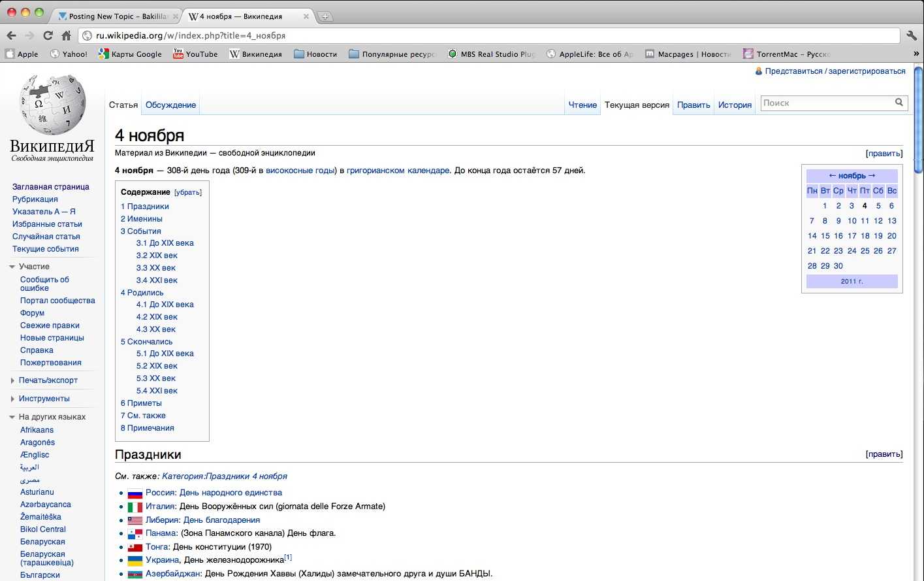This screenshot has width=924, height=581.
Task: Click the home icon in toolbar
Action: [x=66, y=36]
